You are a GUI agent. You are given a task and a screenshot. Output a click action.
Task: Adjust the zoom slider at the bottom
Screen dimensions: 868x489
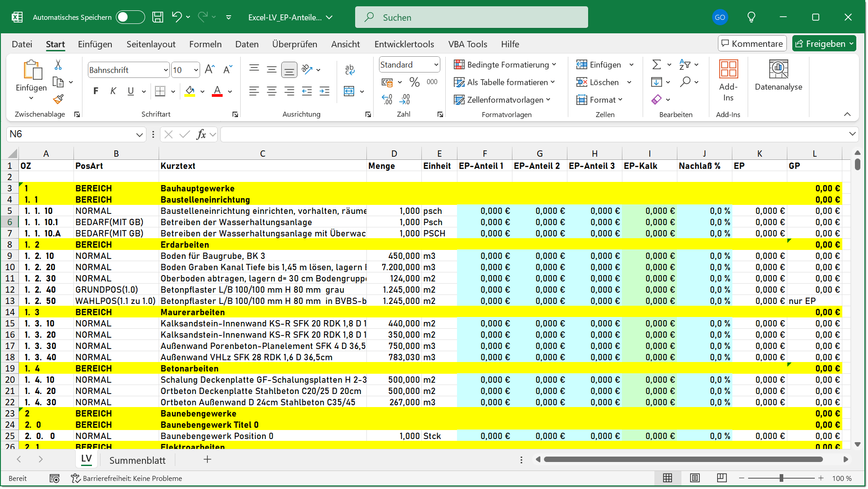781,478
